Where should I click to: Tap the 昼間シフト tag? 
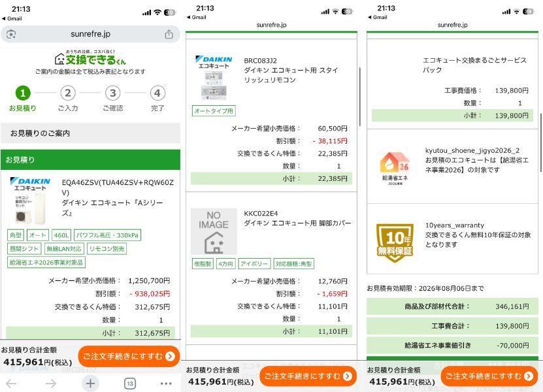click(24, 249)
